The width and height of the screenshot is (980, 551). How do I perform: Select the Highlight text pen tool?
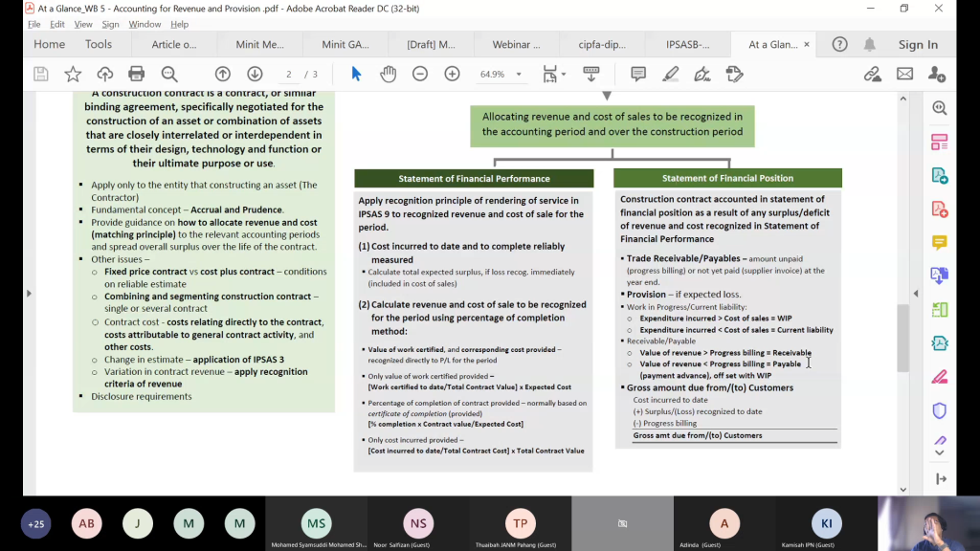671,75
